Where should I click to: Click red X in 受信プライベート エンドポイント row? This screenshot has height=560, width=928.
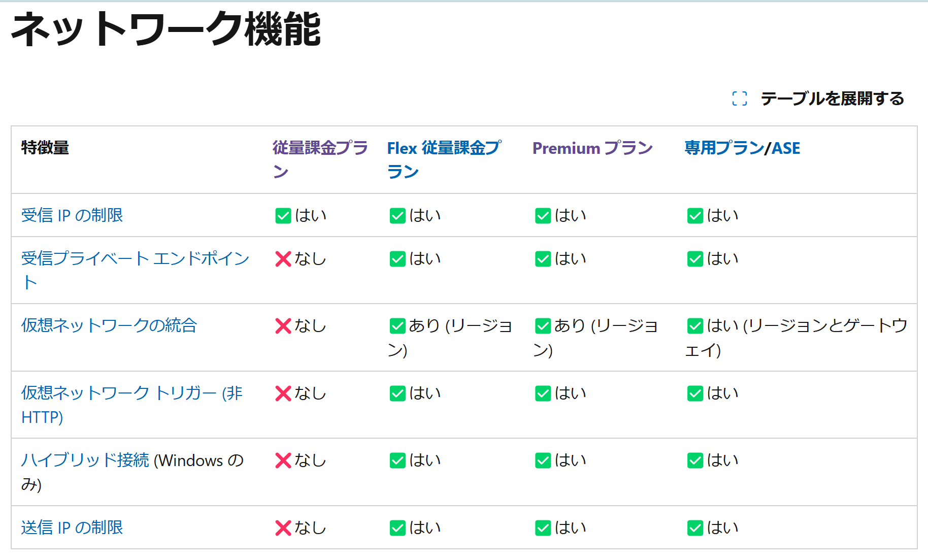[x=283, y=259]
